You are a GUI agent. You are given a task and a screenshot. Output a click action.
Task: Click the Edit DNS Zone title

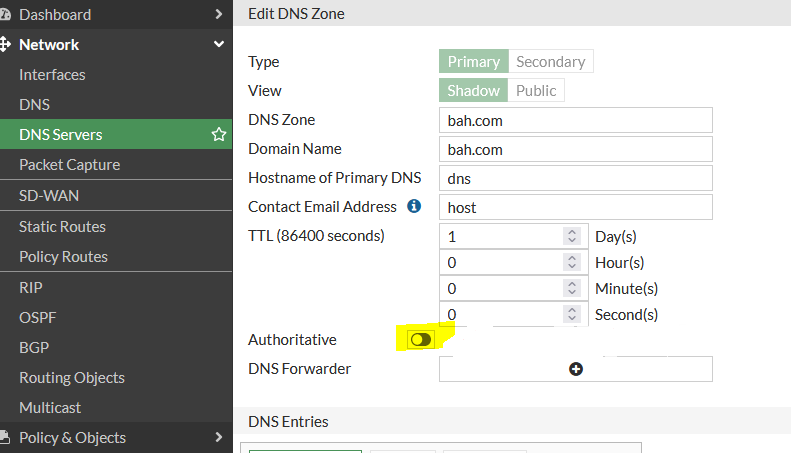tap(296, 14)
